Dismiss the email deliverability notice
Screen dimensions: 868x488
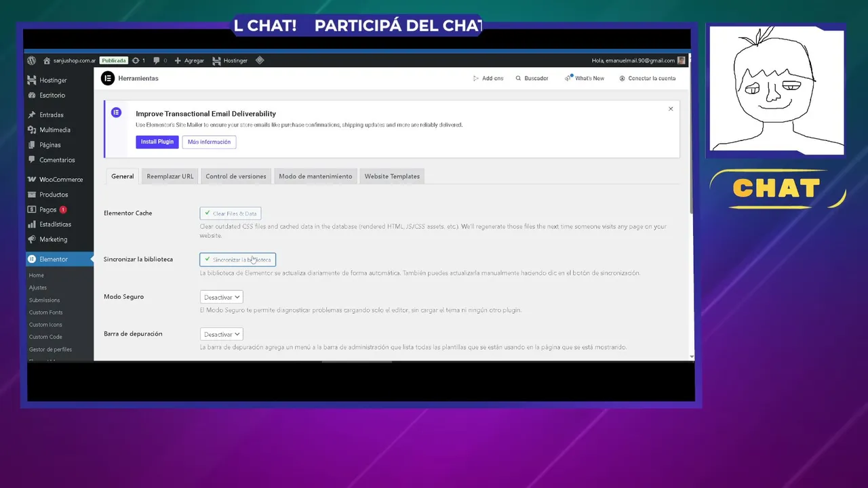671,108
